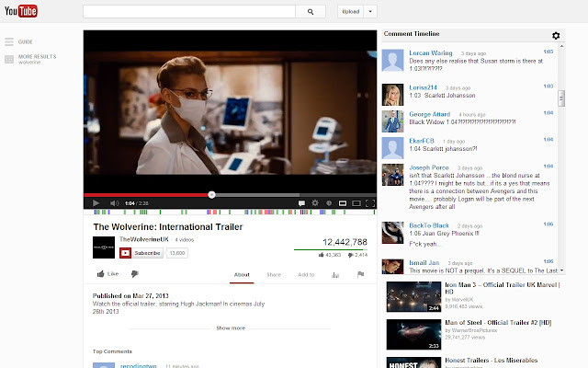The width and height of the screenshot is (588, 368).
Task: Report video with flag icon
Action: 361,274
